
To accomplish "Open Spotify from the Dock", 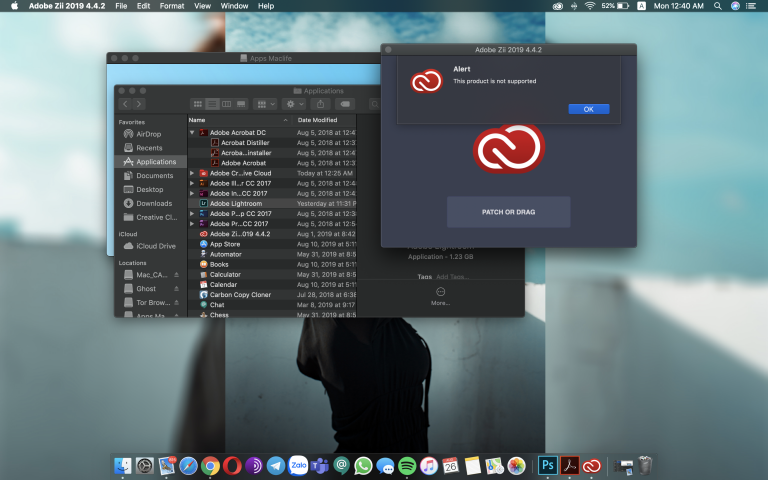I will 407,466.
